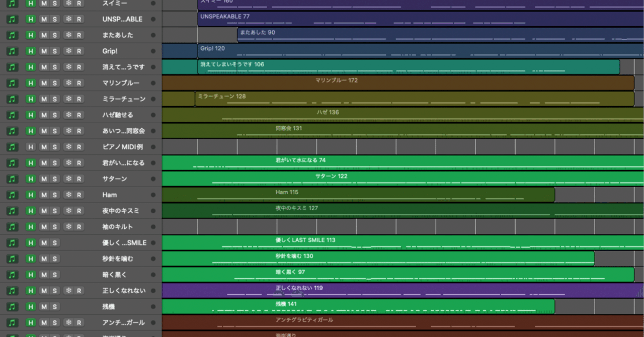
Task: Select the 消えてしまいそうです 106 region
Action: pyautogui.click(x=403, y=67)
